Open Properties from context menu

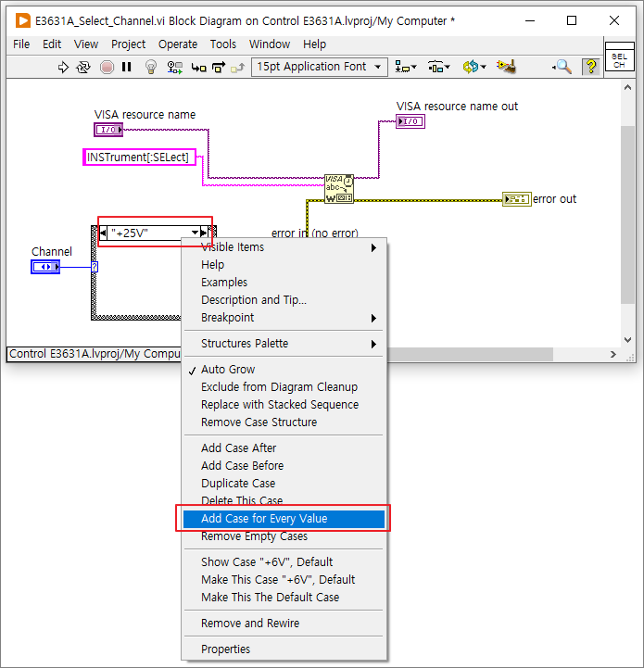[284, 649]
